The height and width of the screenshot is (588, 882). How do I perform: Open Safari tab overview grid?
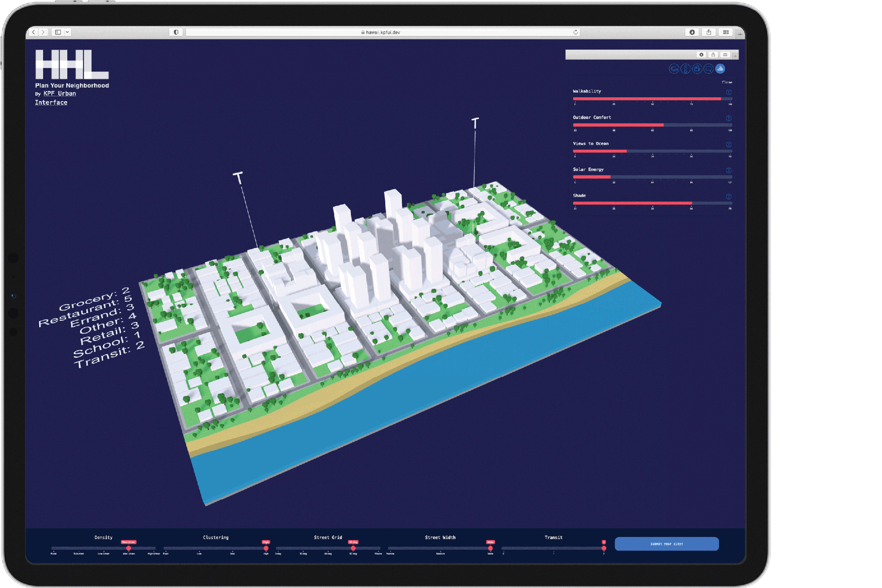tap(726, 32)
